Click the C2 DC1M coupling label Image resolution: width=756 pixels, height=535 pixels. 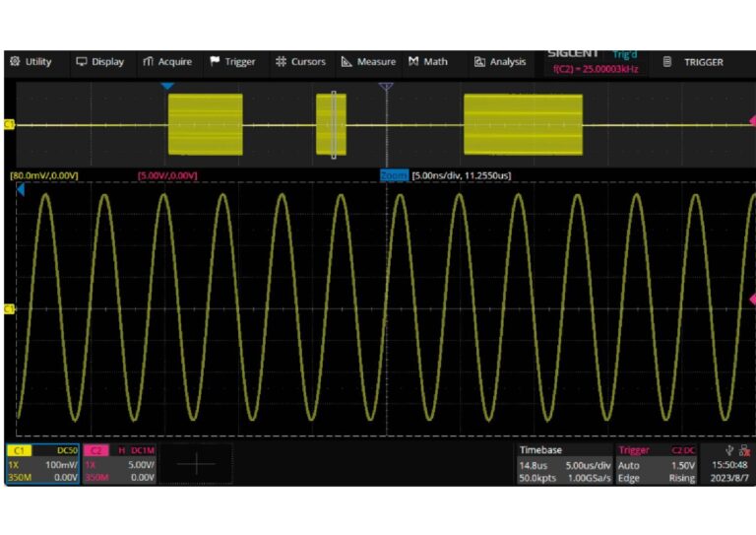coord(143,450)
